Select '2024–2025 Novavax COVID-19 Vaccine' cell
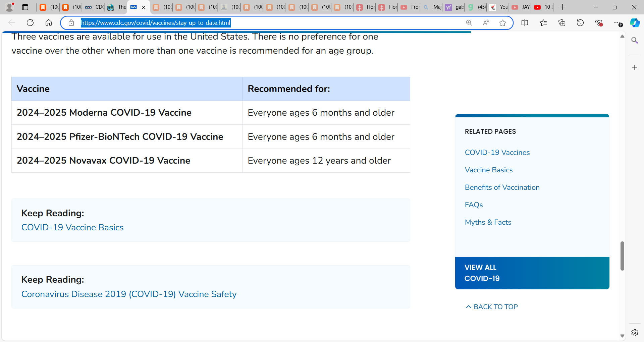This screenshot has height=342, width=644. (127, 161)
